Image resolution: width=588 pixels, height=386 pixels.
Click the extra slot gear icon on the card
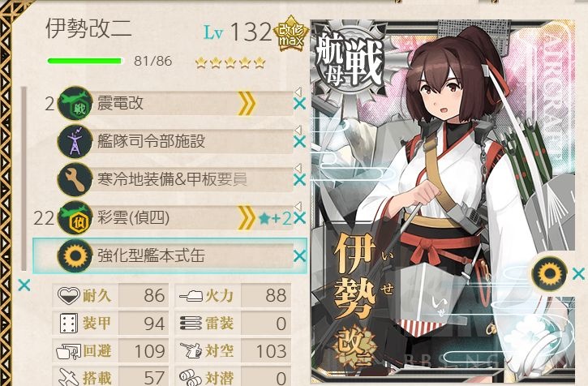point(549,274)
